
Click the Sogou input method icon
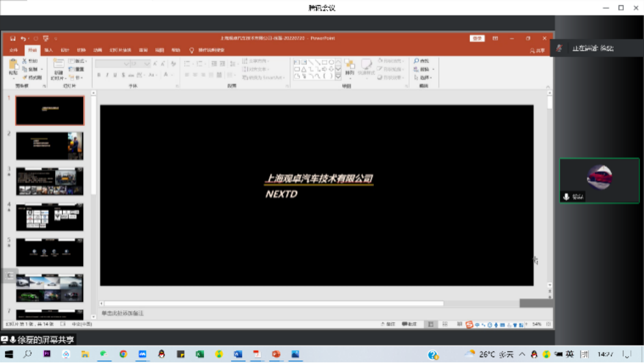pos(469,325)
